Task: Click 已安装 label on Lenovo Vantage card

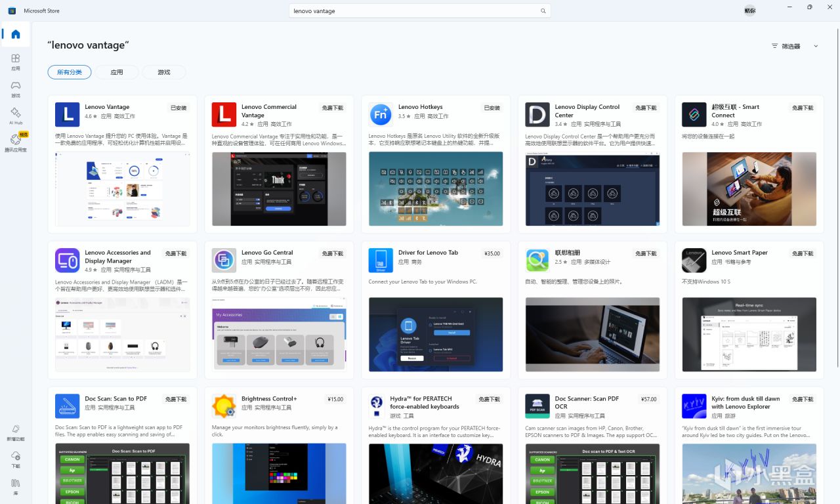Action: (178, 108)
